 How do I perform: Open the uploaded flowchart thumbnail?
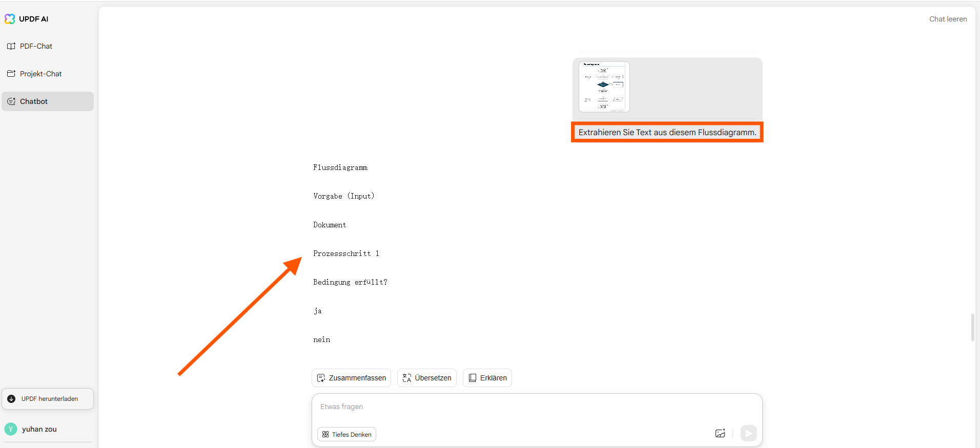604,87
